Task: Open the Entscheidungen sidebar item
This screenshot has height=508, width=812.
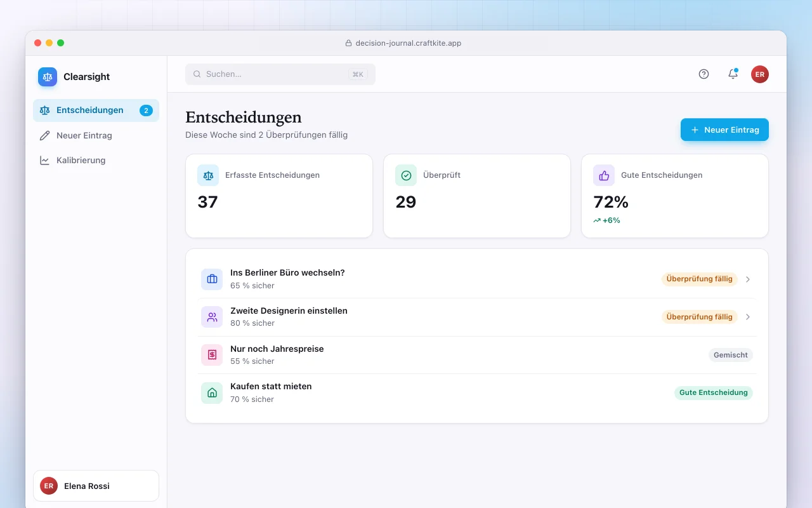Action: [x=96, y=110]
